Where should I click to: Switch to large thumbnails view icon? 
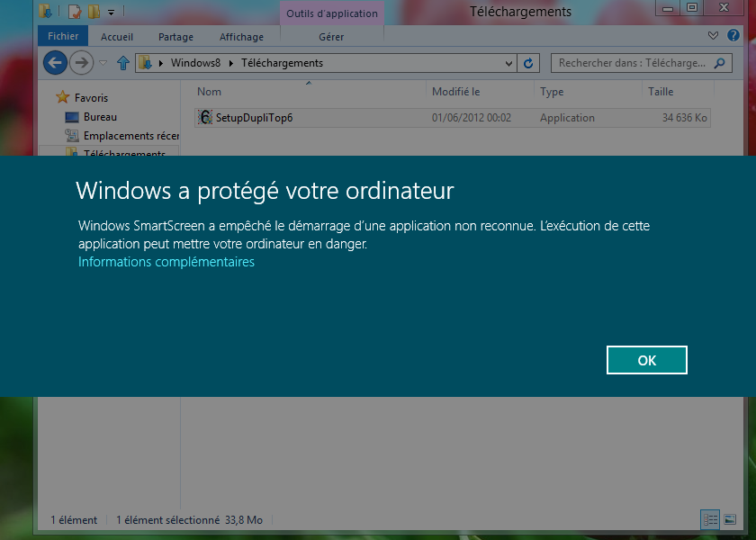pos(730,519)
